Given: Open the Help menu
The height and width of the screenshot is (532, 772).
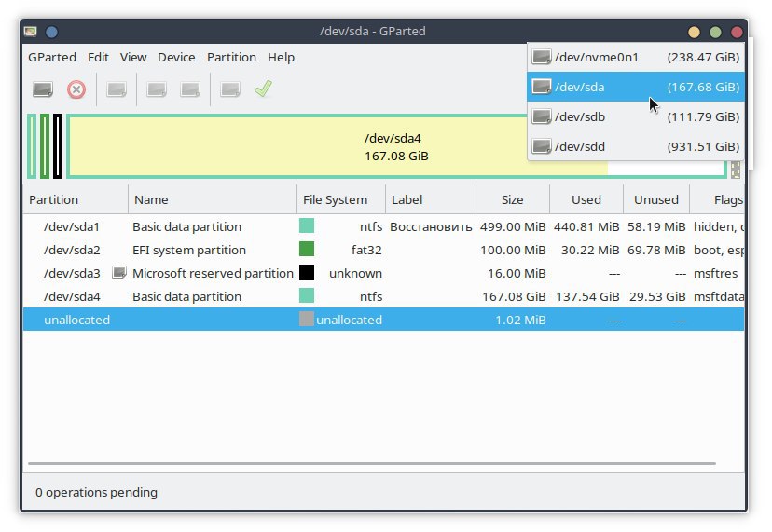Looking at the screenshot, I should [x=282, y=57].
